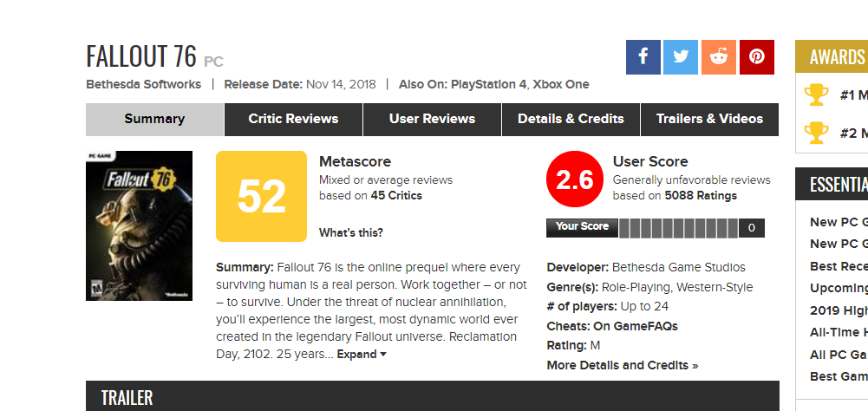Screen dimensions: 868x411
Task: Open the red 2.6 User Score circle
Action: click(575, 179)
